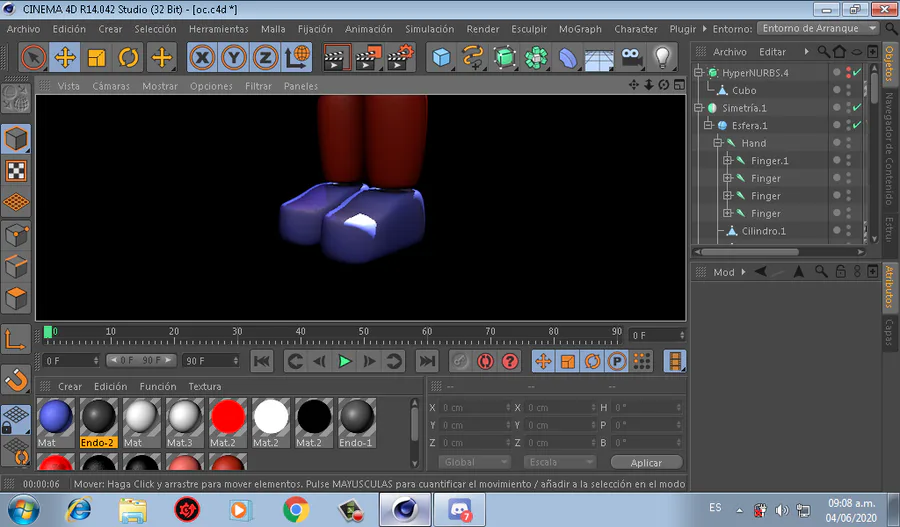Toggle autokeying button
The height and width of the screenshot is (527, 900).
(x=485, y=361)
